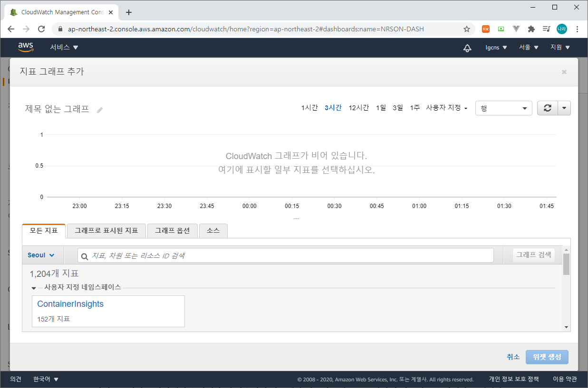The image size is (588, 388).
Task: Open browser extensions puzzle icon
Action: click(531, 29)
